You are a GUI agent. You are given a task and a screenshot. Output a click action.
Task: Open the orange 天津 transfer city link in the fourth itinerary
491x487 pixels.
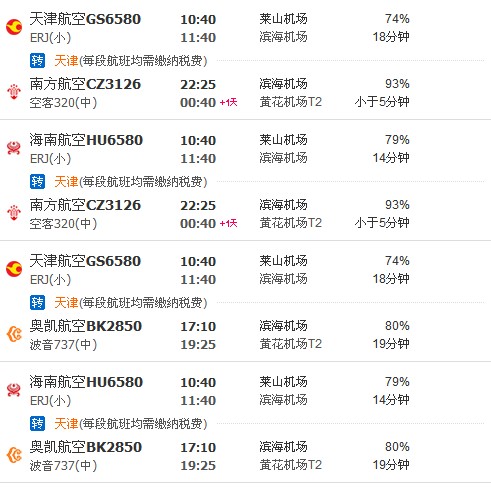coord(66,424)
